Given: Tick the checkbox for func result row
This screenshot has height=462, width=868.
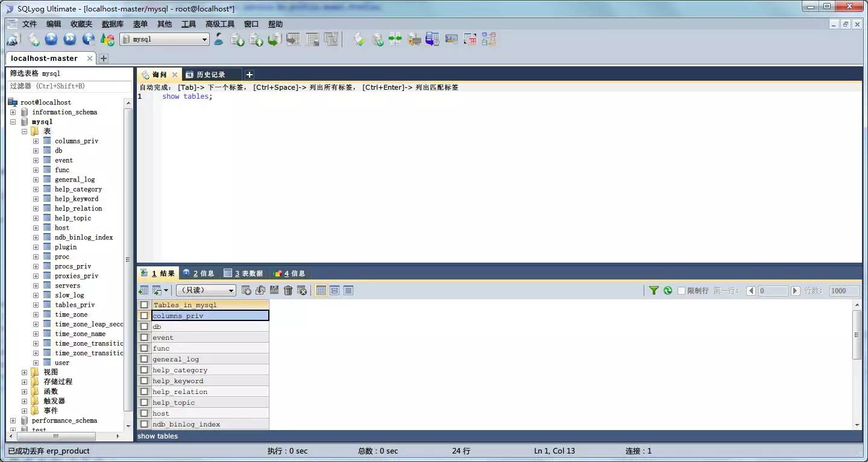Looking at the screenshot, I should point(144,348).
